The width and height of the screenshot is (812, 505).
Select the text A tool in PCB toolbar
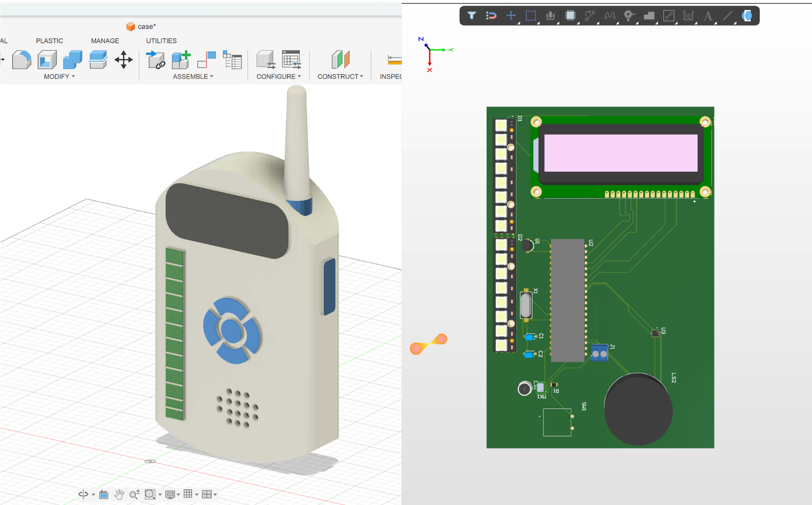pos(708,16)
